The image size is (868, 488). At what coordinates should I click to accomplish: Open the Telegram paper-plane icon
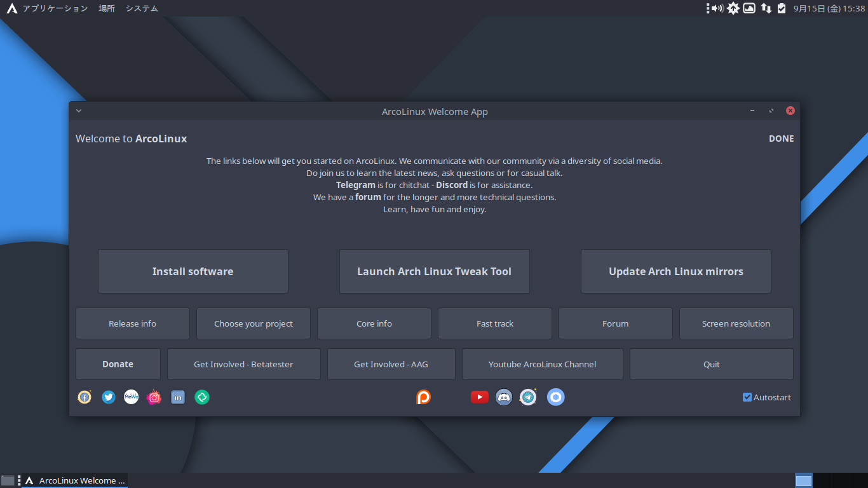click(x=528, y=397)
